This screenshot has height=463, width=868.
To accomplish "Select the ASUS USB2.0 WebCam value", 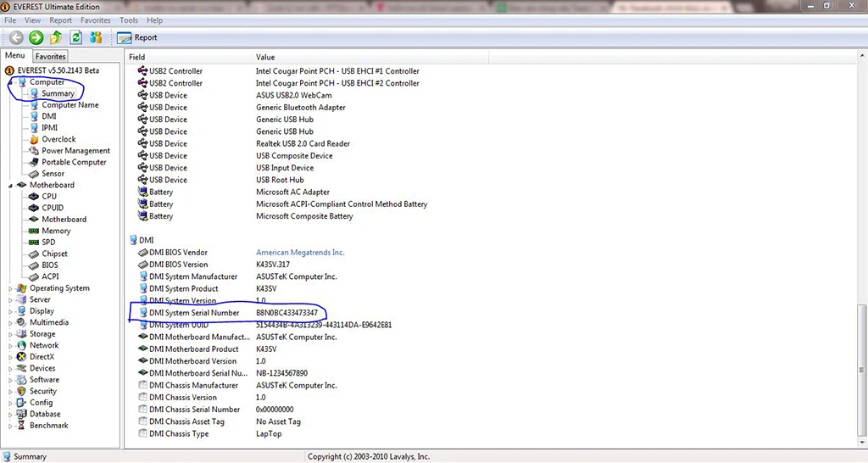I will point(293,95).
